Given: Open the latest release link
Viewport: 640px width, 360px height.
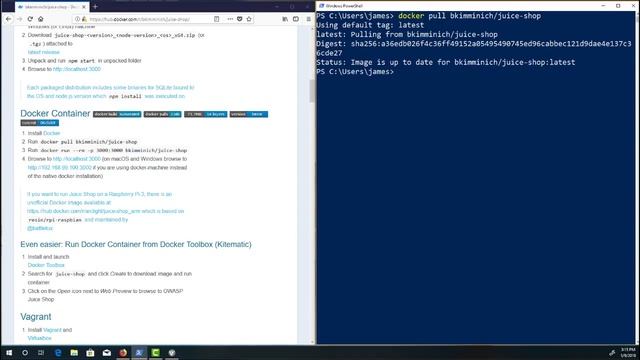Looking at the screenshot, I should pyautogui.click(x=43, y=52).
